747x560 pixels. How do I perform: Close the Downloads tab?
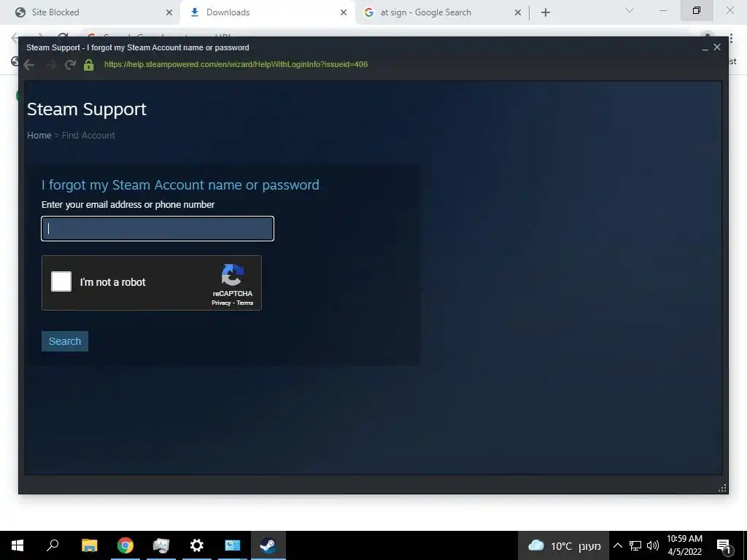tap(344, 12)
